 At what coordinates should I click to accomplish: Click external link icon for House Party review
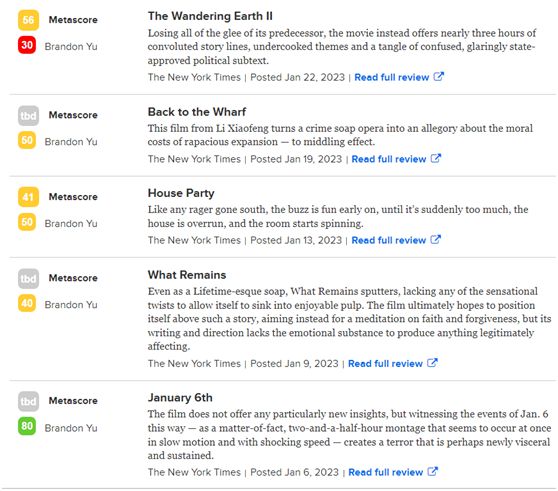pyautogui.click(x=436, y=239)
